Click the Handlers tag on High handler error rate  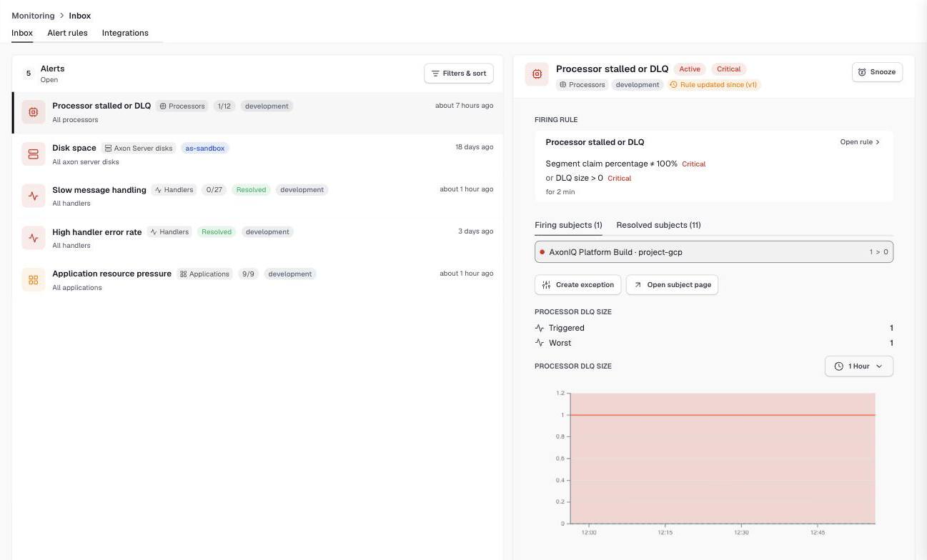pyautogui.click(x=169, y=232)
